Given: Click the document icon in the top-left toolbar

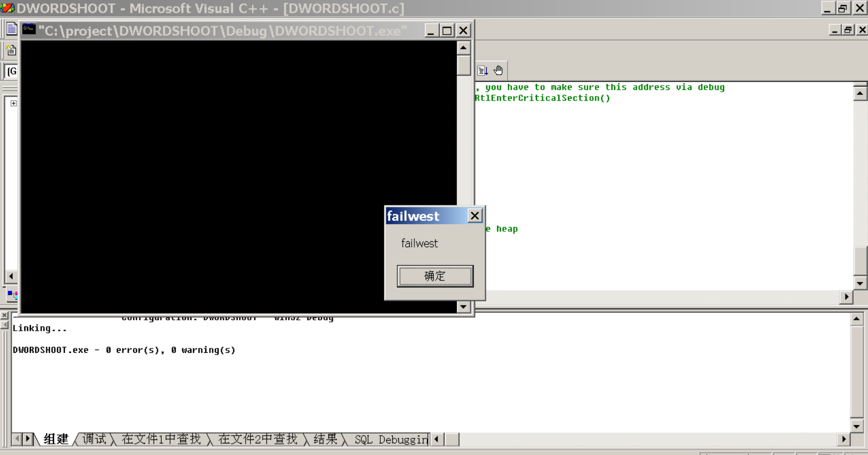Looking at the screenshot, I should click(x=11, y=29).
